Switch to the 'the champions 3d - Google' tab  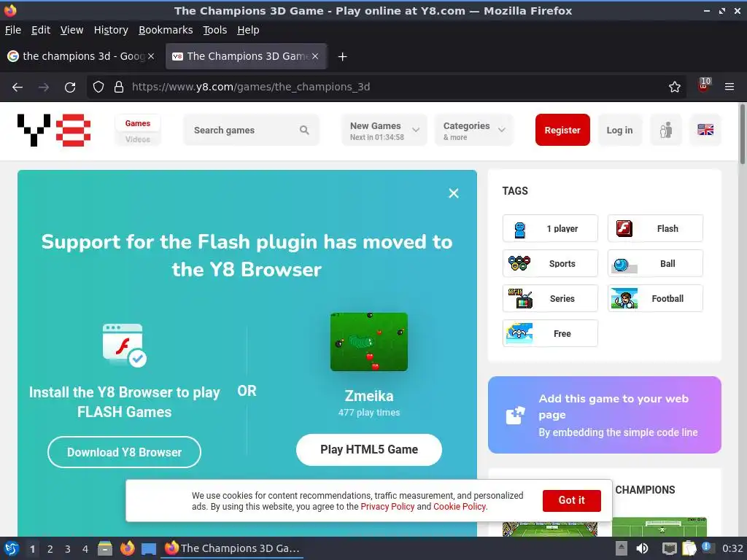81,56
